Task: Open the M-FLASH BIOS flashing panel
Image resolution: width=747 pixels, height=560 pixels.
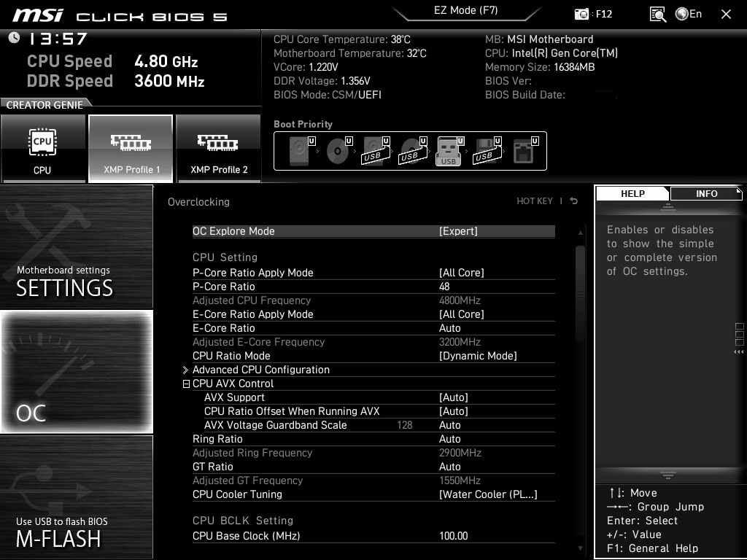Action: [x=76, y=497]
